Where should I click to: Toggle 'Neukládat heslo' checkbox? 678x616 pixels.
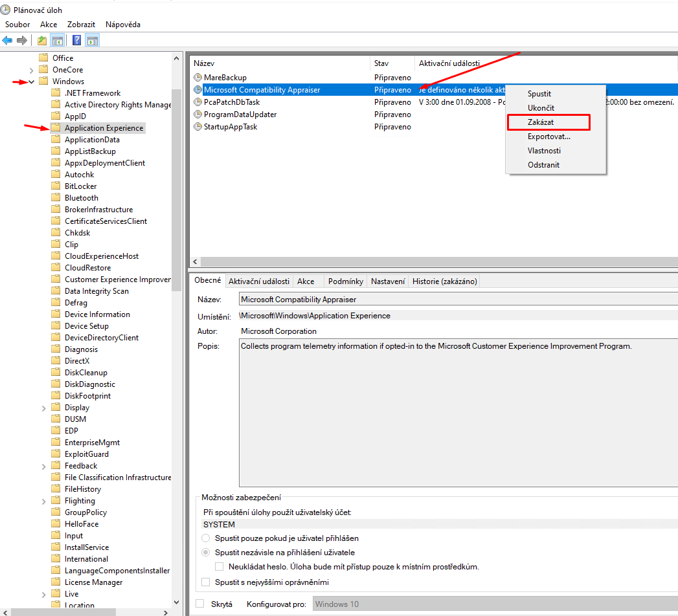click(220, 567)
